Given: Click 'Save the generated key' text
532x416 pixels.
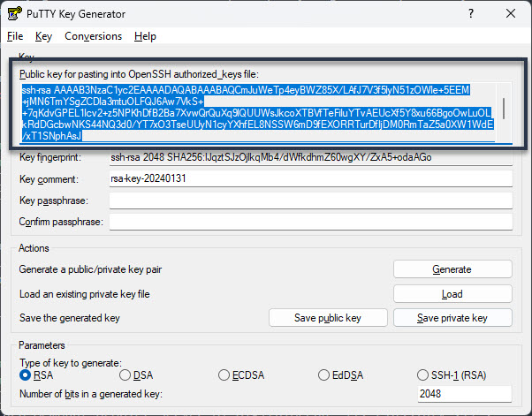Looking at the screenshot, I should (x=70, y=318).
